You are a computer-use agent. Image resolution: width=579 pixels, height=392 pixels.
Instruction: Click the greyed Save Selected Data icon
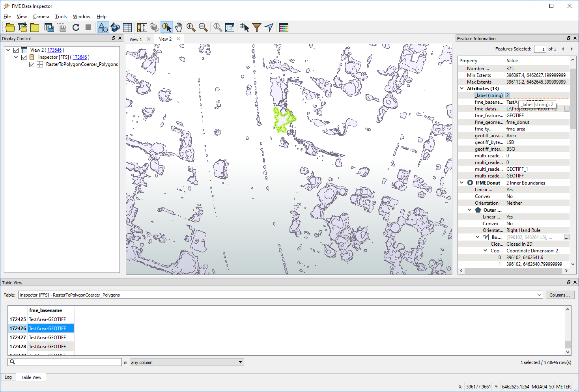pyautogui.click(x=61, y=27)
